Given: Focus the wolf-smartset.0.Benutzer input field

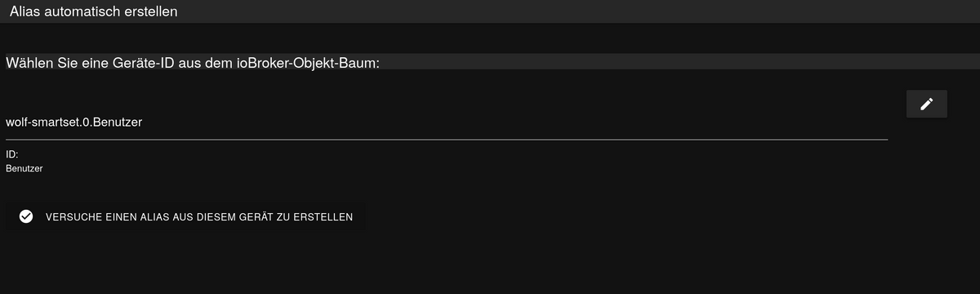Looking at the screenshot, I should pos(447,122).
